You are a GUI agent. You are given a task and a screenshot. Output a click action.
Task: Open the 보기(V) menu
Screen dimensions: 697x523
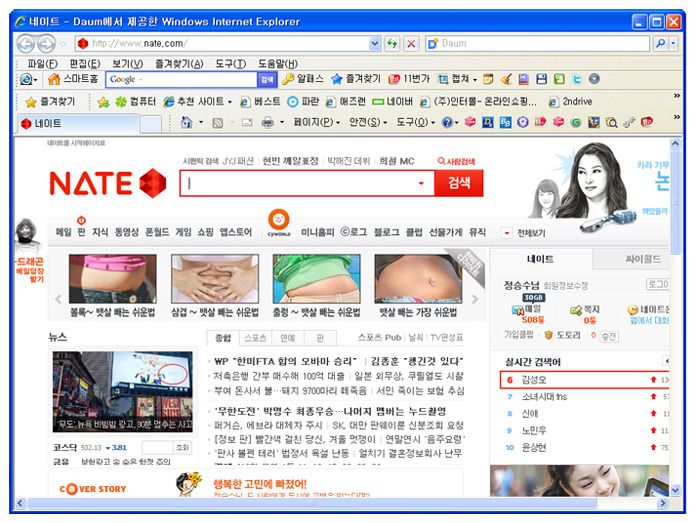127,64
